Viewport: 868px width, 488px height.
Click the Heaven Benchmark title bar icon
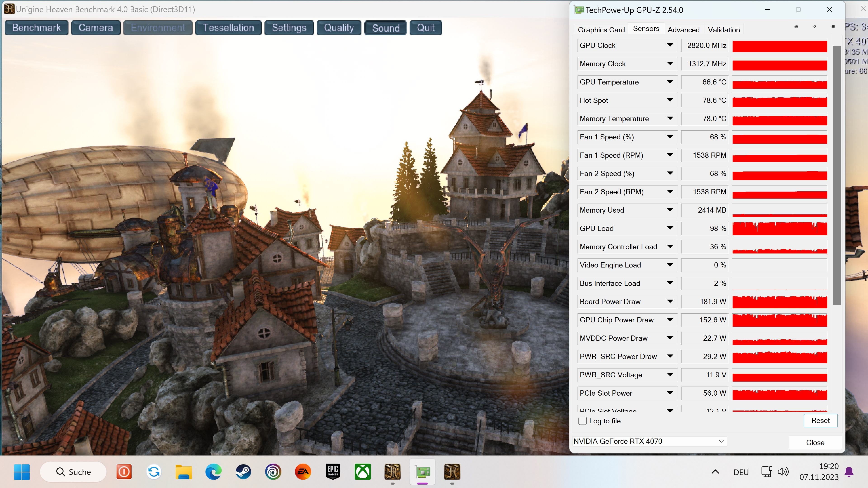[x=9, y=9]
